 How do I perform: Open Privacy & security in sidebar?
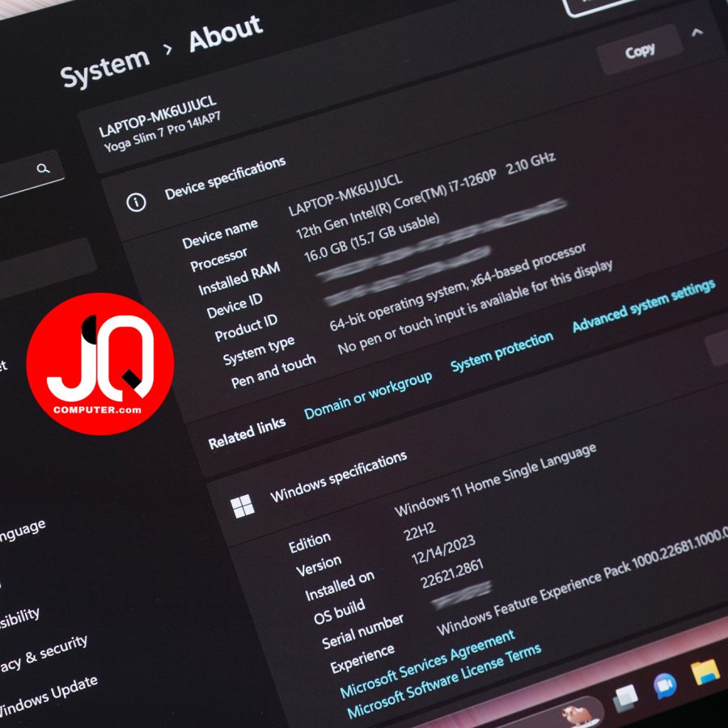coord(43,654)
